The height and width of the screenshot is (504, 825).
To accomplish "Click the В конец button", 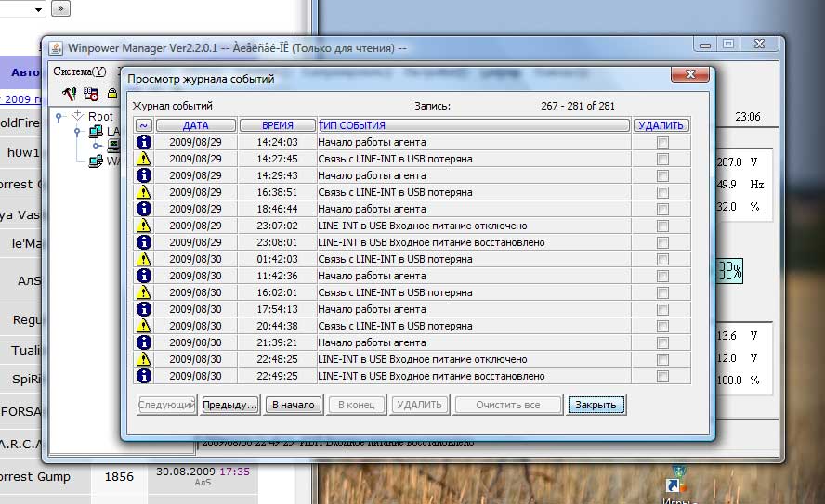I will pyautogui.click(x=356, y=405).
